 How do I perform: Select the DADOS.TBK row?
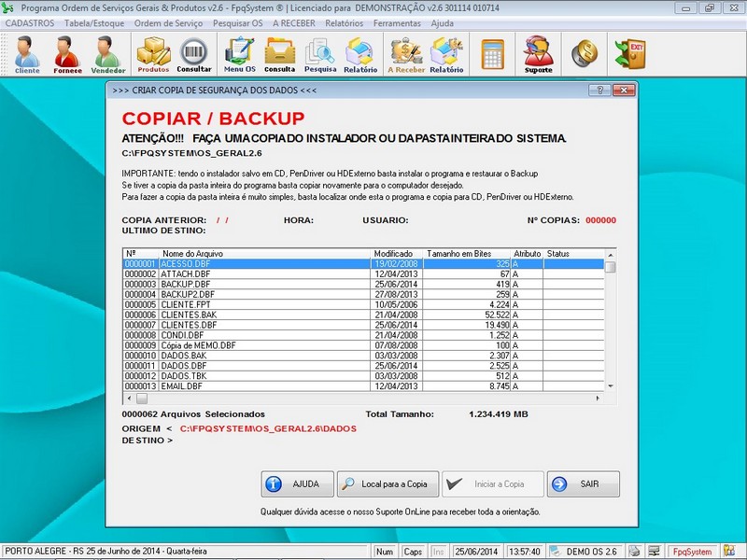(363, 376)
